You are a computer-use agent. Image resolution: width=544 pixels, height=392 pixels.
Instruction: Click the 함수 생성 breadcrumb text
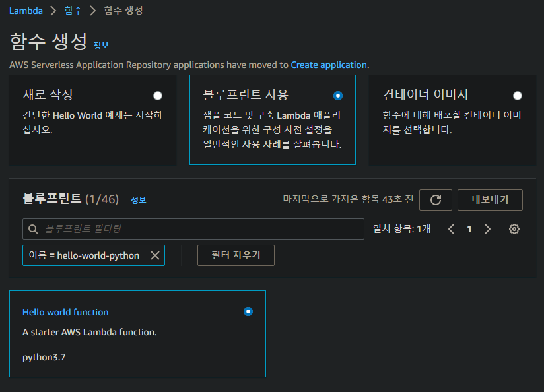point(123,11)
